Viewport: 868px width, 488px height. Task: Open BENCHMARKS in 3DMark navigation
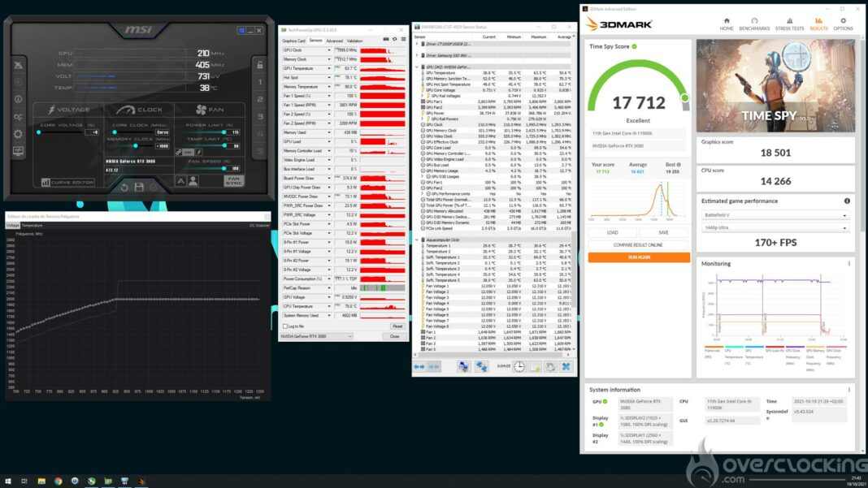pyautogui.click(x=754, y=24)
